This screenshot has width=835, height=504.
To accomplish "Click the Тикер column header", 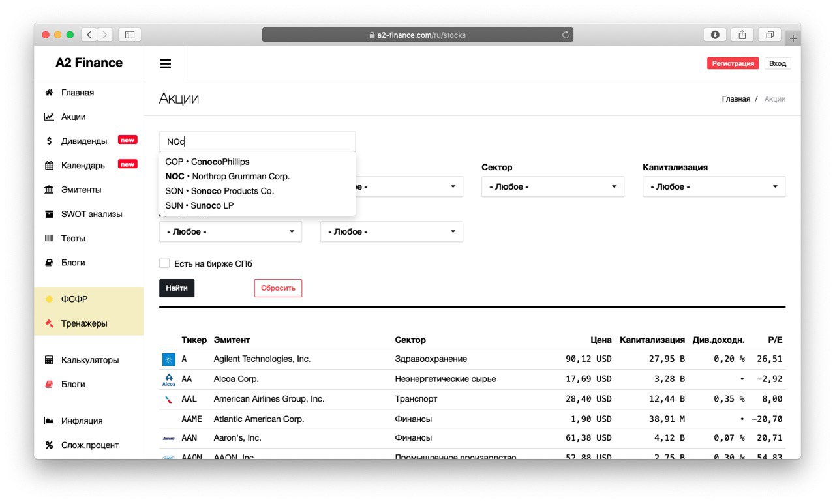I will pos(194,340).
